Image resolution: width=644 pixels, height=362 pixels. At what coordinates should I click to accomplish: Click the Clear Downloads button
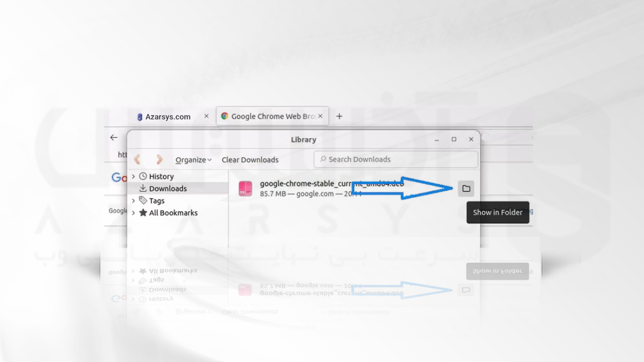pos(250,160)
